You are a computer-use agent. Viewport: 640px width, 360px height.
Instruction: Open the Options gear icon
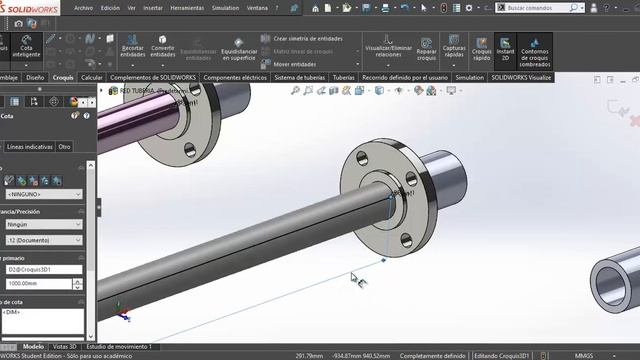[x=469, y=8]
